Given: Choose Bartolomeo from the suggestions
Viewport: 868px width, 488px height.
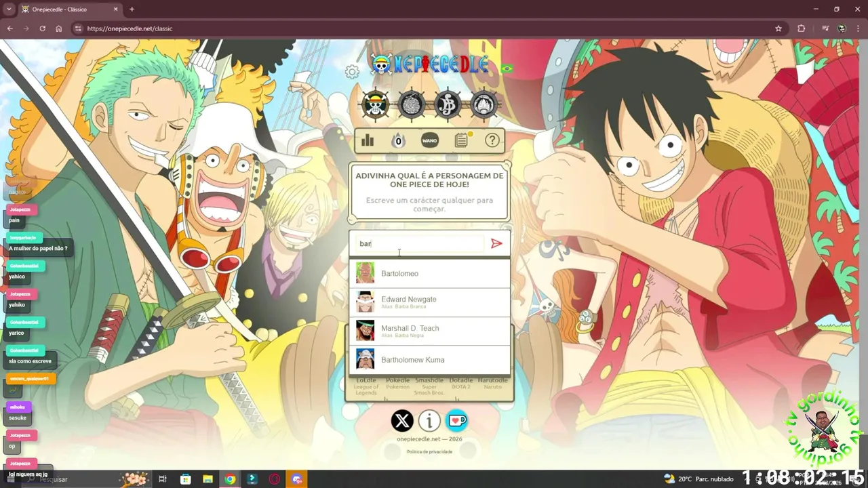Looking at the screenshot, I should 429,273.
